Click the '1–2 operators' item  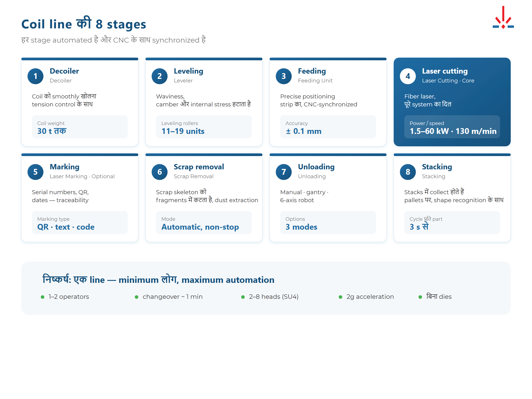tap(68, 297)
